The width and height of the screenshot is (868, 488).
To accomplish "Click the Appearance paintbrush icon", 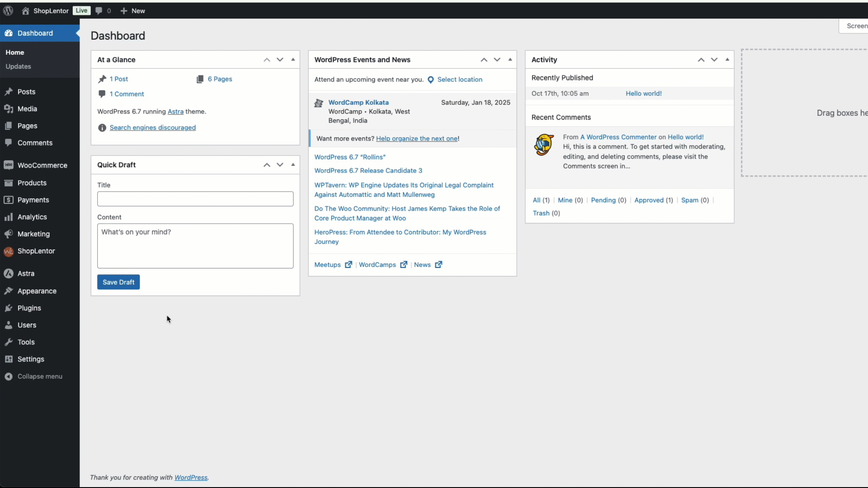I will point(9,291).
